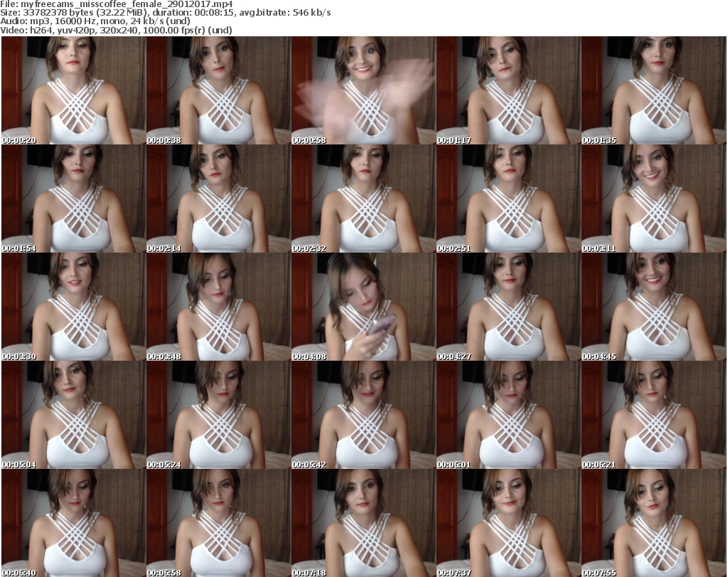The height and width of the screenshot is (577, 728).
Task: Select the frame timestamped 00:04:27
Action: 508,307
